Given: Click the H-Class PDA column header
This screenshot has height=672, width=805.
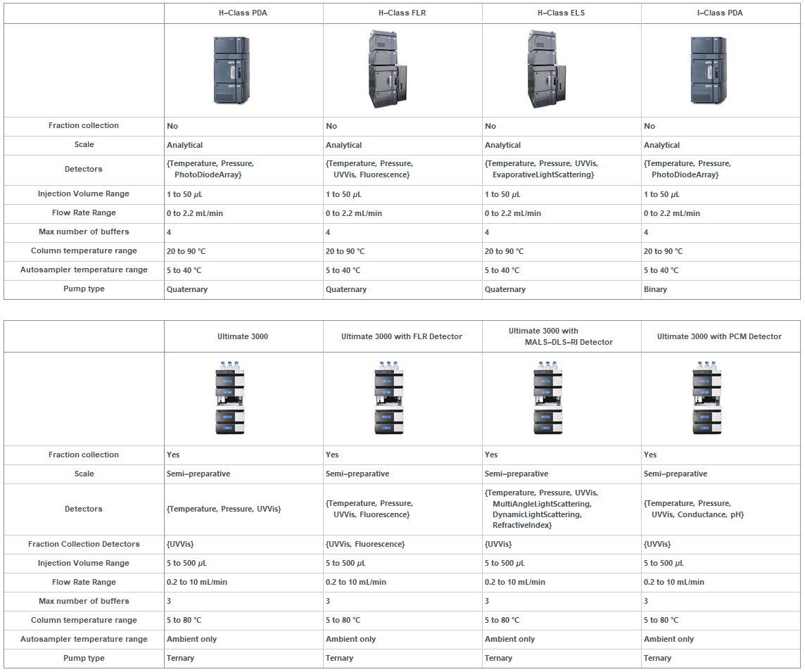Looking at the screenshot, I should (x=243, y=13).
